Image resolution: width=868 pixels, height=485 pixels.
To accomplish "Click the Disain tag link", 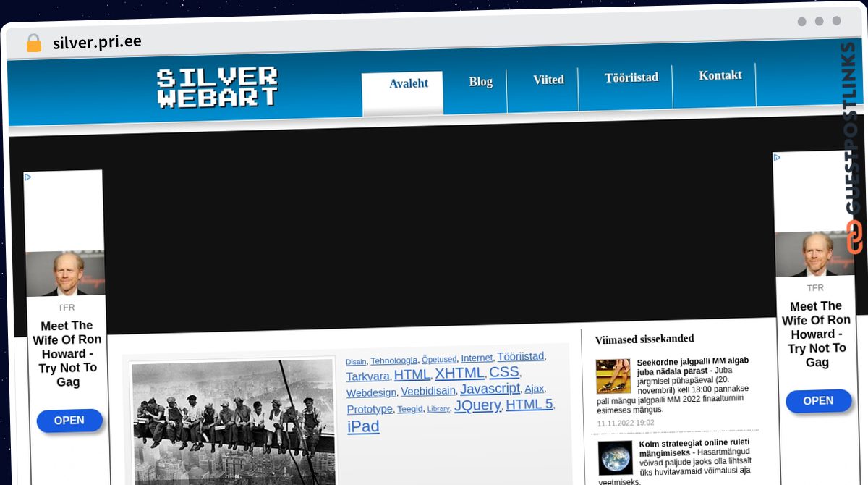I will click(x=356, y=362).
